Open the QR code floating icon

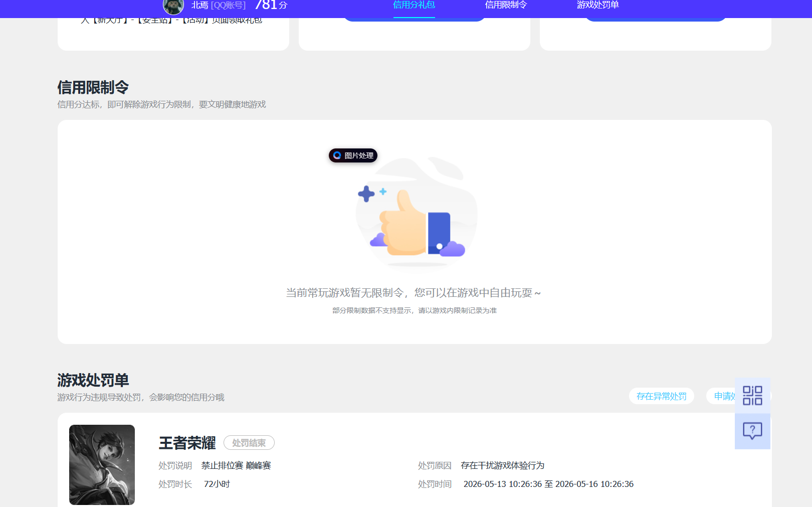click(x=752, y=396)
